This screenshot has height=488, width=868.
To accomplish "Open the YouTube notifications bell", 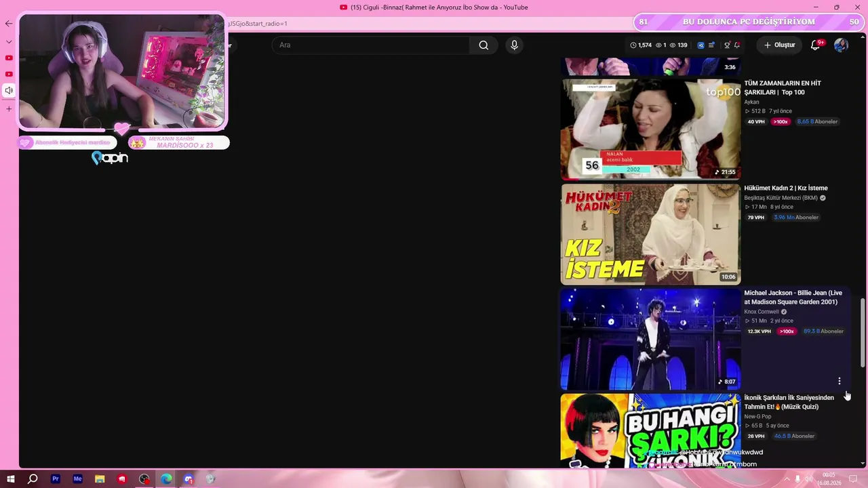I will coord(815,45).
